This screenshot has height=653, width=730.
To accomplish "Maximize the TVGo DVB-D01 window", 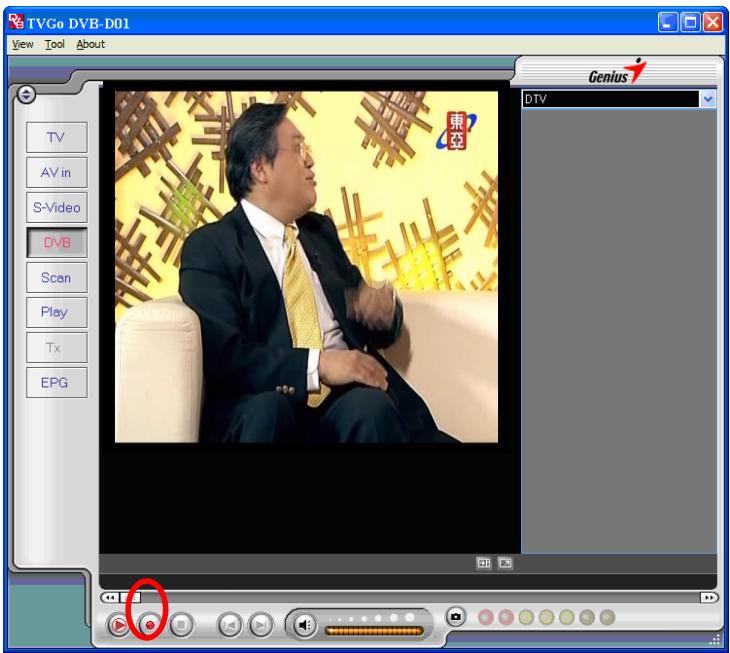I will [690, 22].
